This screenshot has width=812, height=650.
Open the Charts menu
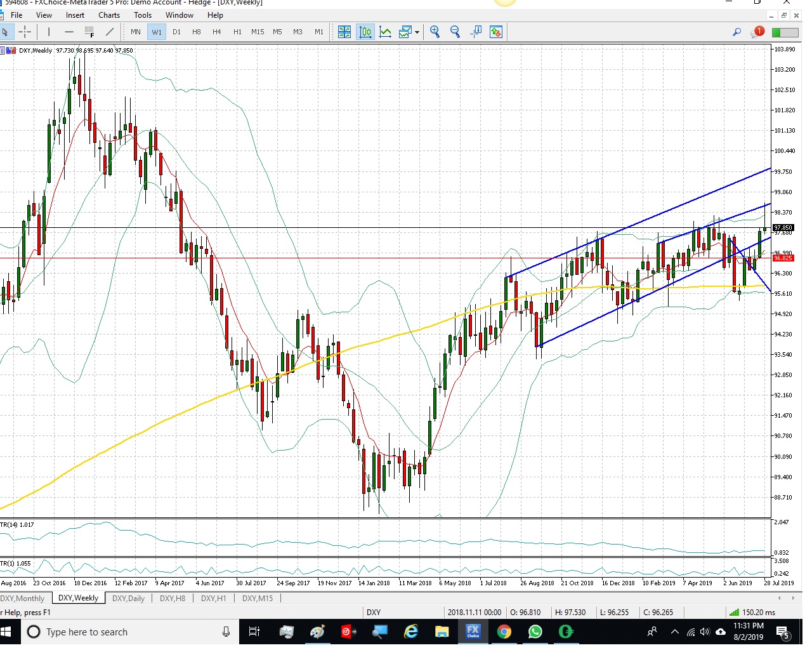pos(109,15)
